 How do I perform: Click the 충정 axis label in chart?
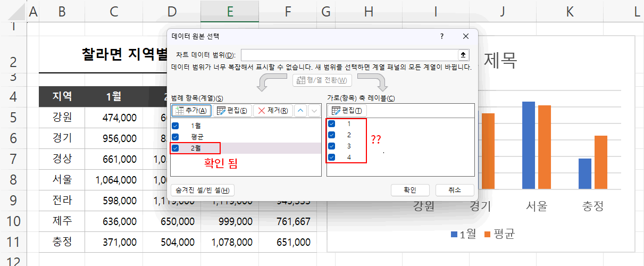[593, 206]
